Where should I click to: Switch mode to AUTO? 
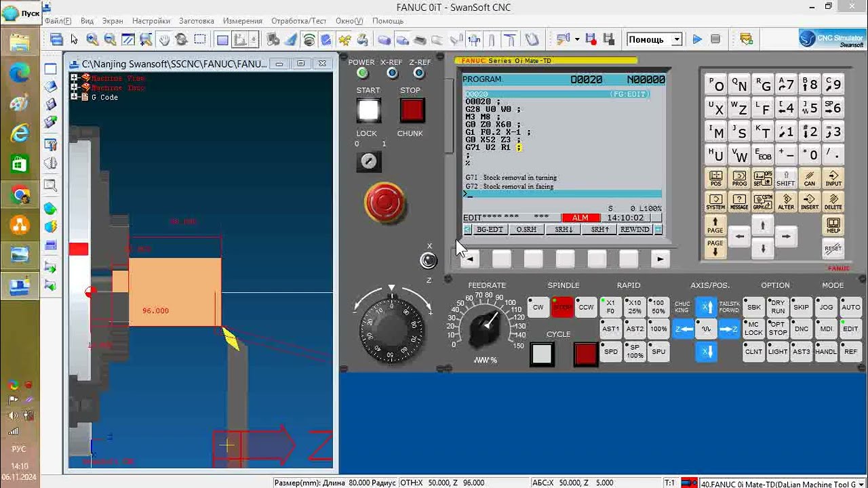coord(850,307)
